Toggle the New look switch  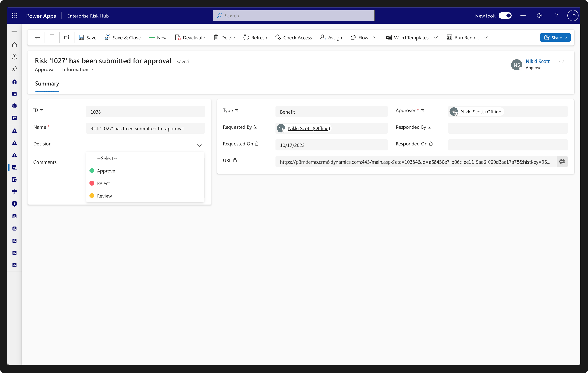click(505, 16)
